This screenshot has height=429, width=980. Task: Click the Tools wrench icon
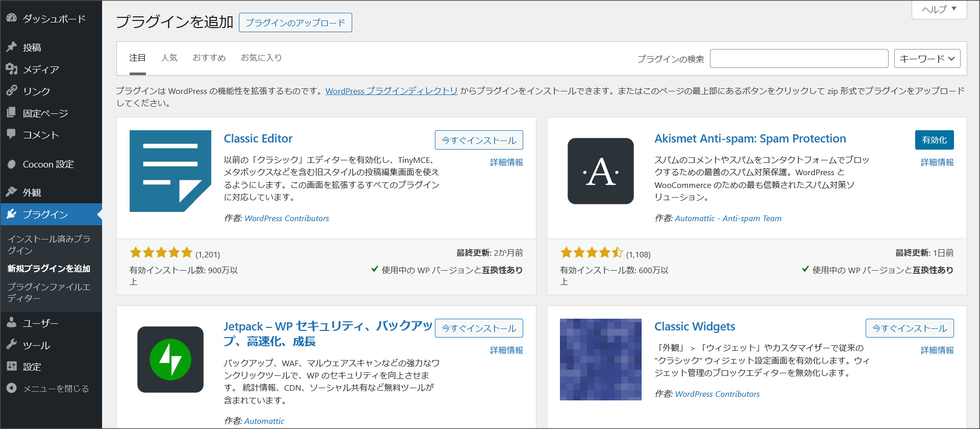11,345
